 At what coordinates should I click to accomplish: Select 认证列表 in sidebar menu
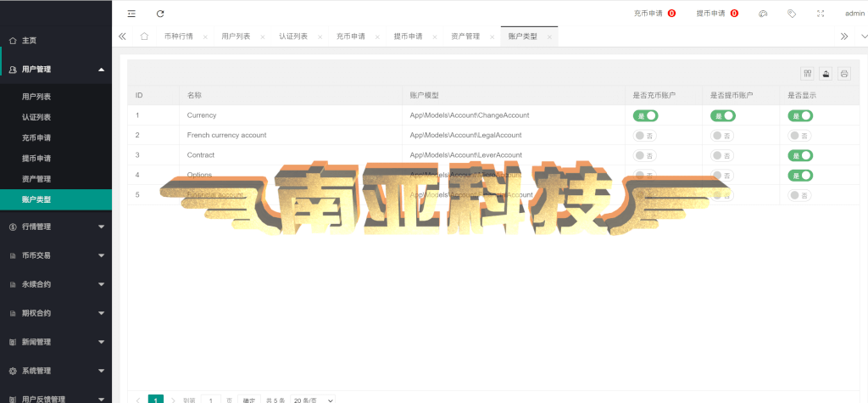coord(36,117)
